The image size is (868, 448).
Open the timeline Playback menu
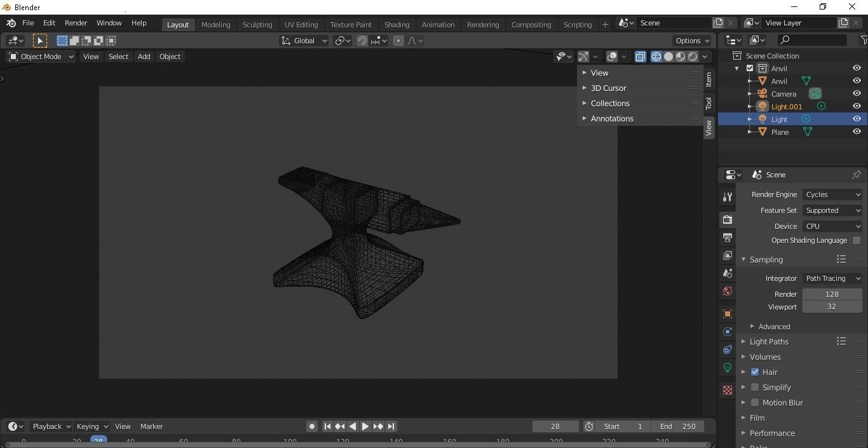(51, 426)
